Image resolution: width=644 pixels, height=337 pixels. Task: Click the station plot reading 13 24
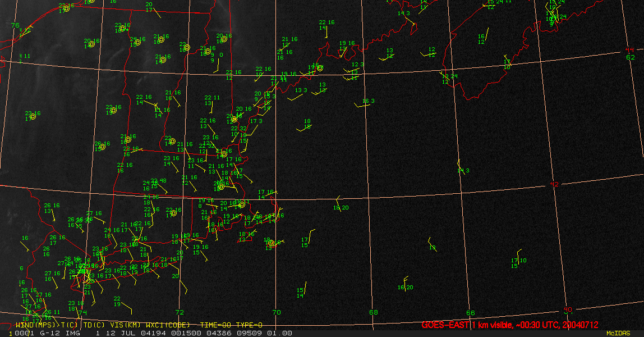[450, 79]
